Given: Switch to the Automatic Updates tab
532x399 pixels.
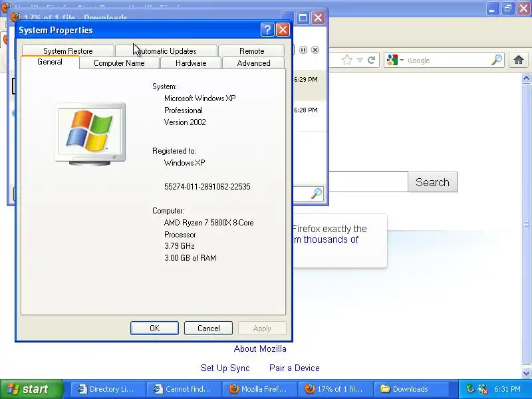Looking at the screenshot, I should point(166,51).
